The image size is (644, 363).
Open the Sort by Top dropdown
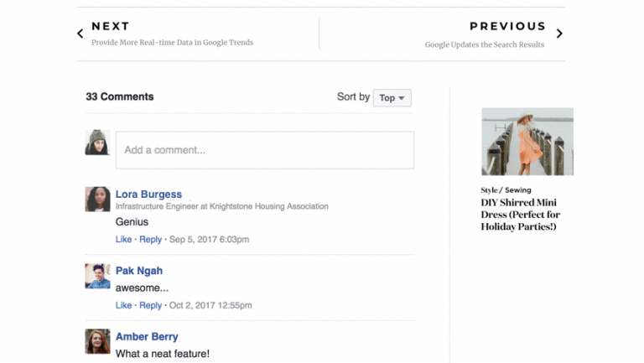(392, 98)
